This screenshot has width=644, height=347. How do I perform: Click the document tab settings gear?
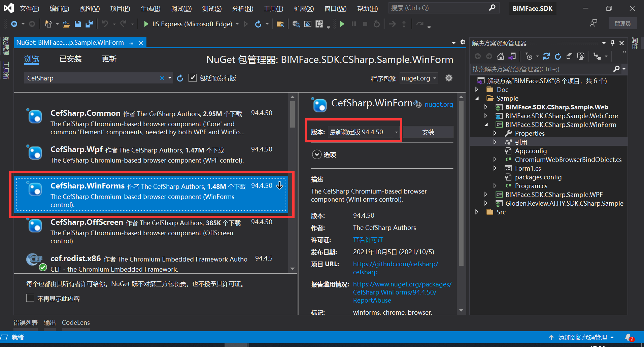[x=463, y=42]
